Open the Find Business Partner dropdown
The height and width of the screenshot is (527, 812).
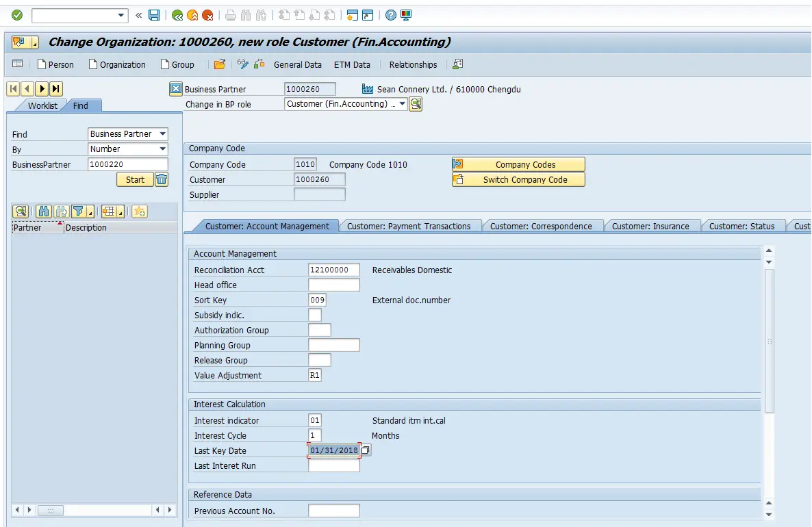point(128,133)
